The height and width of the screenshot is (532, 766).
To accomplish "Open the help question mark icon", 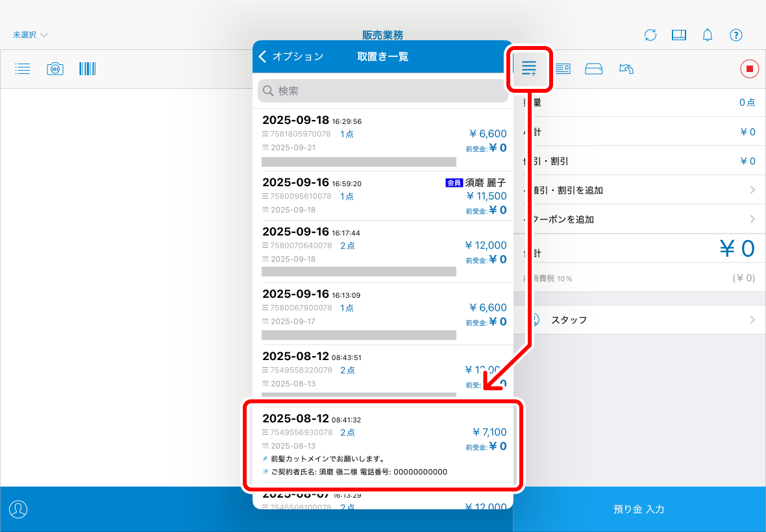I will click(735, 35).
